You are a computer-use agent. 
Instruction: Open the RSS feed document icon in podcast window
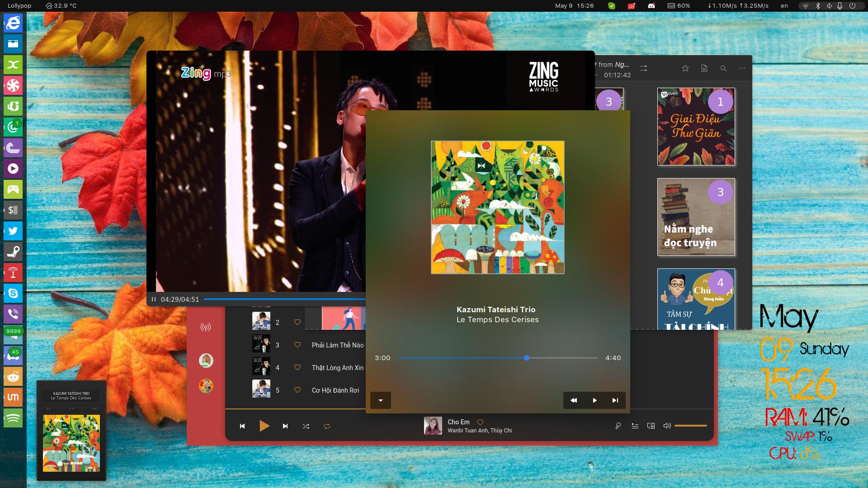click(x=704, y=68)
